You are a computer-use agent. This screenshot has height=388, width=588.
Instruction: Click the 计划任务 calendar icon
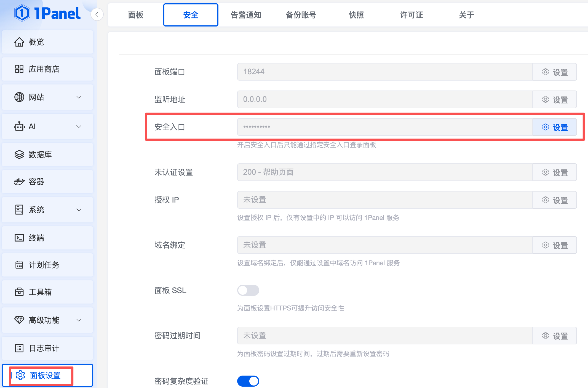(19, 265)
